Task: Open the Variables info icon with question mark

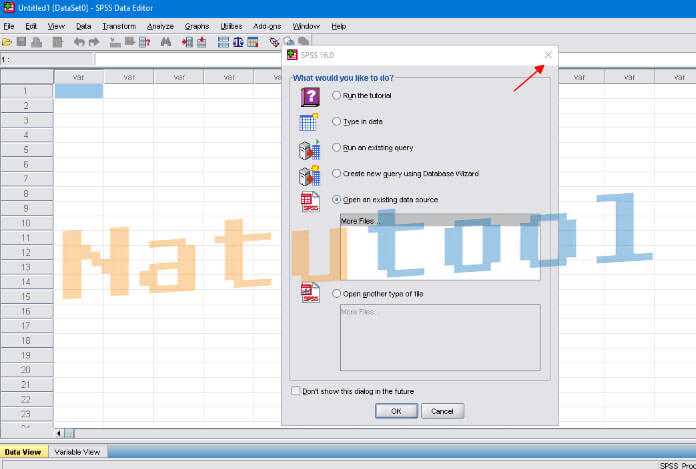Action: click(145, 43)
